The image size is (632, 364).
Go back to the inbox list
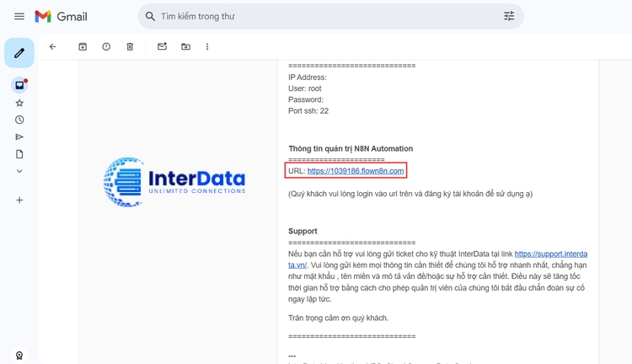53,46
